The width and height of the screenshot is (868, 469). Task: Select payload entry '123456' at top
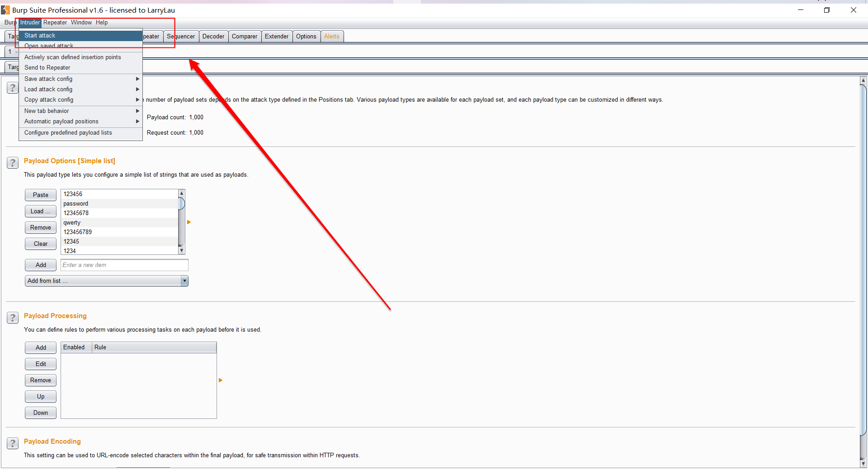coord(120,194)
